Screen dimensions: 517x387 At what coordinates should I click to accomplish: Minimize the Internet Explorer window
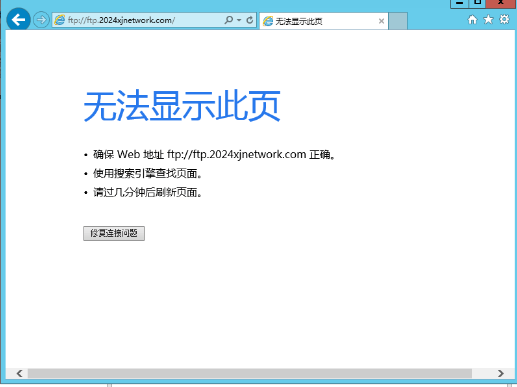[460, 3]
